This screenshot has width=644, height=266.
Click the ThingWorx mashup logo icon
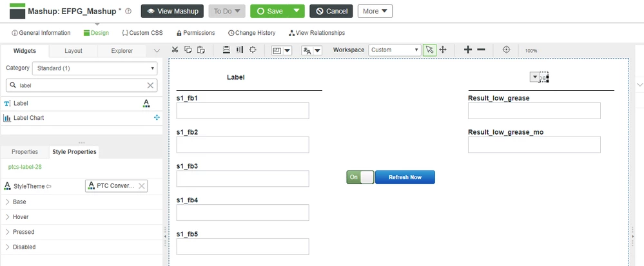coord(17,11)
